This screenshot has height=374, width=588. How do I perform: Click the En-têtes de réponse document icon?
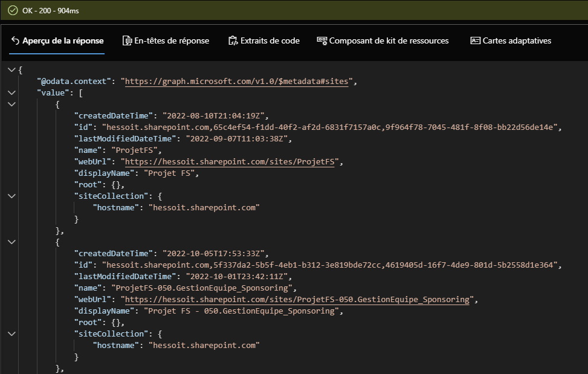[x=127, y=40]
